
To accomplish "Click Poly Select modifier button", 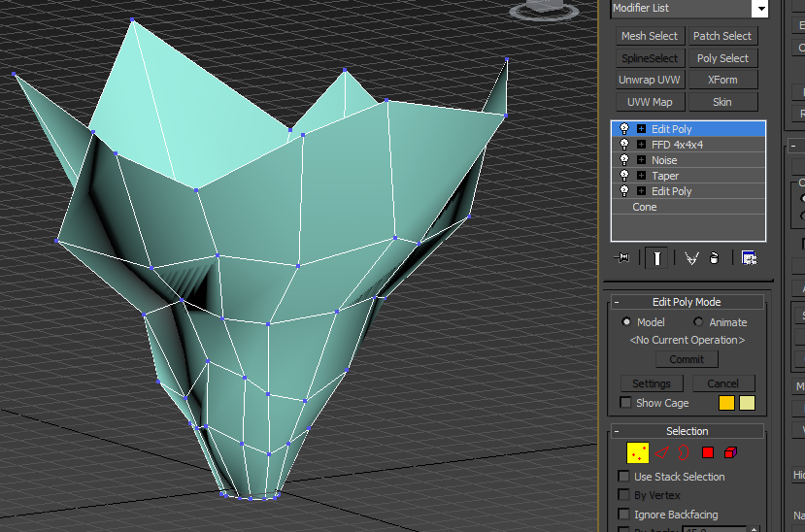I will click(x=722, y=58).
